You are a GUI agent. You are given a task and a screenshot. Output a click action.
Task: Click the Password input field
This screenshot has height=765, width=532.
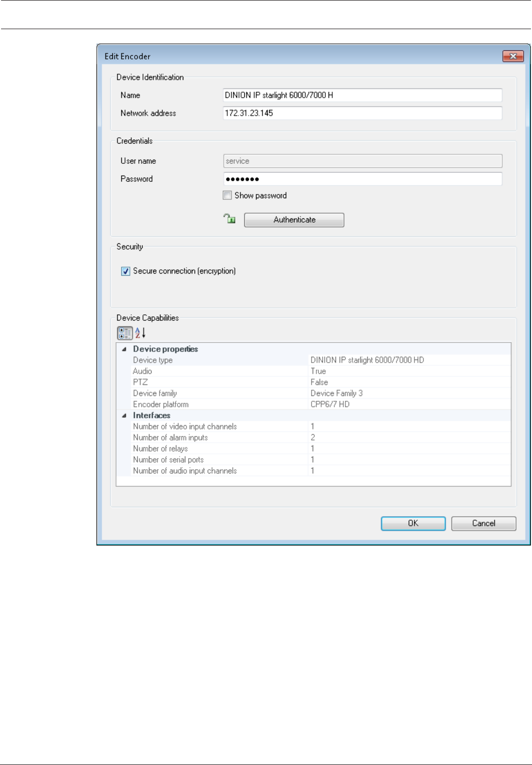tap(362, 179)
